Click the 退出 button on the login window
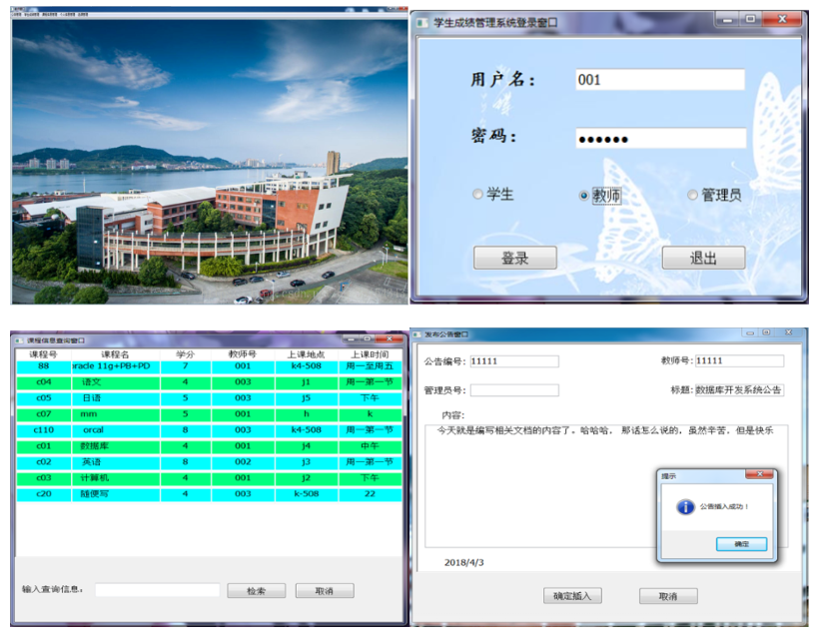This screenshot has height=644, width=820. 703,257
